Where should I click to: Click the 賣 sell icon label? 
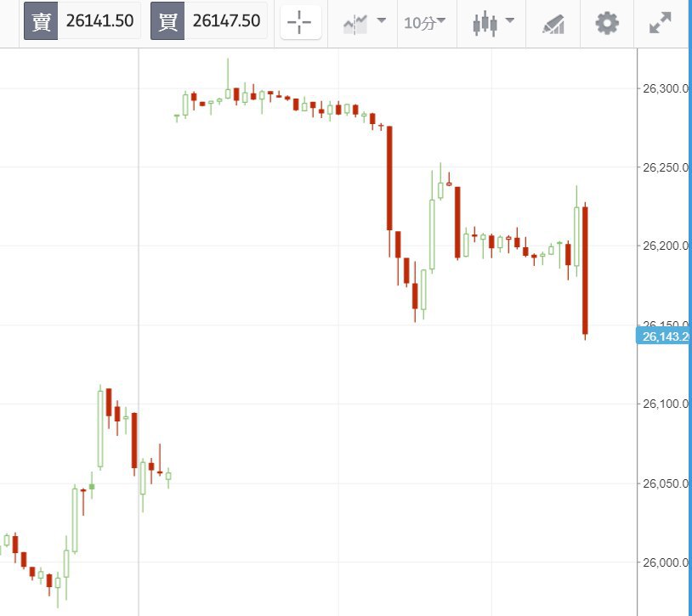click(41, 21)
